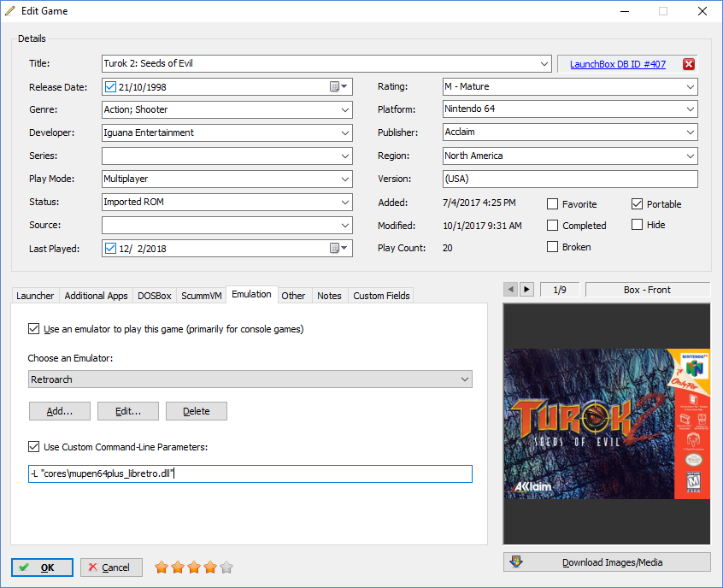
Task: Click the pencil Edit Game title icon
Action: point(10,10)
